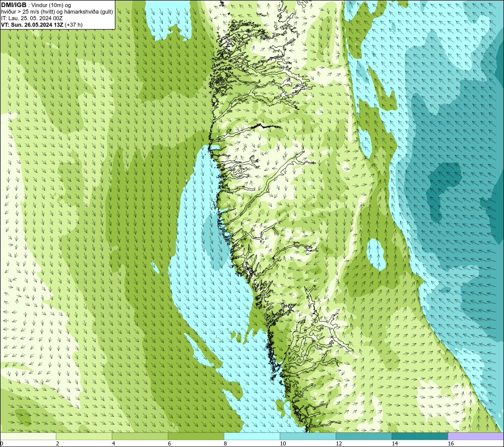Click the 'DMI/IGB' title text
Image resolution: width=504 pixels, height=447 pixels.
pyautogui.click(x=14, y=5)
